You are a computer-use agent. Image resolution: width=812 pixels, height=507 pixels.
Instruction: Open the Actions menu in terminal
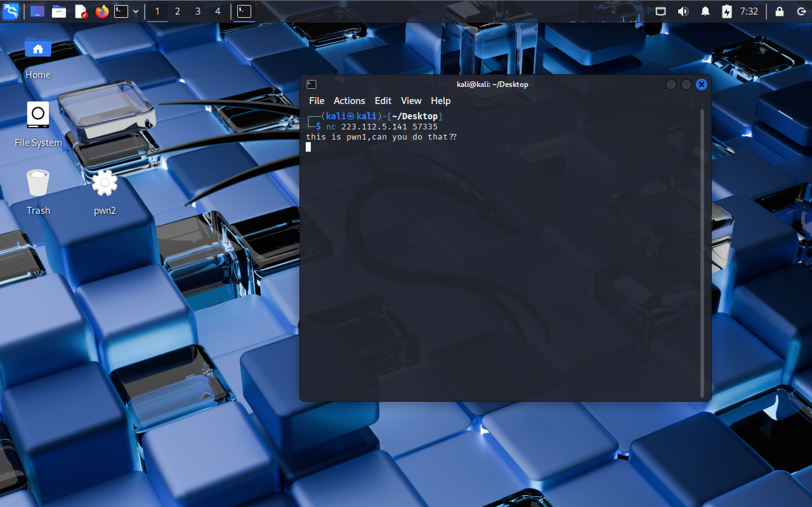[x=350, y=101]
